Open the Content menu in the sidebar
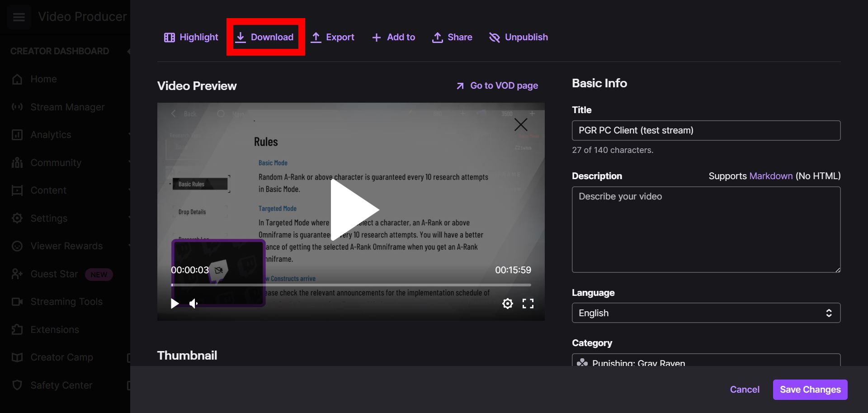Screen dimensions: 868x413 [x=17, y=190]
